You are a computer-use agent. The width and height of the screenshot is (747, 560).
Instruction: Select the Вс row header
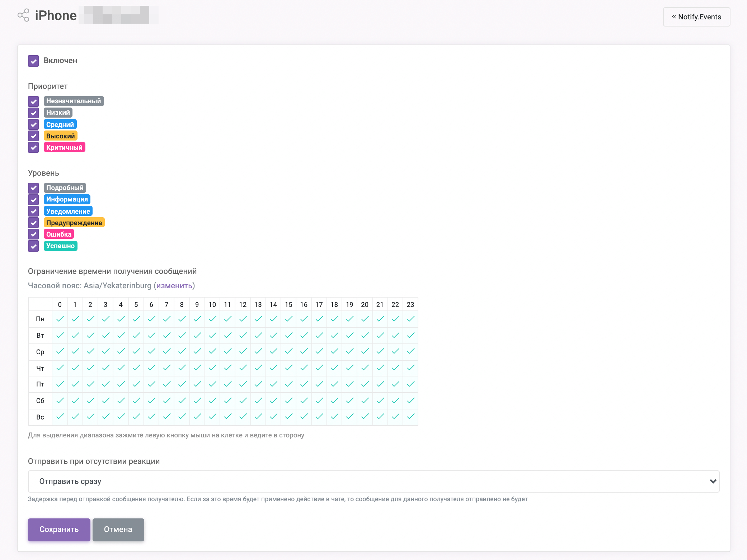click(40, 417)
